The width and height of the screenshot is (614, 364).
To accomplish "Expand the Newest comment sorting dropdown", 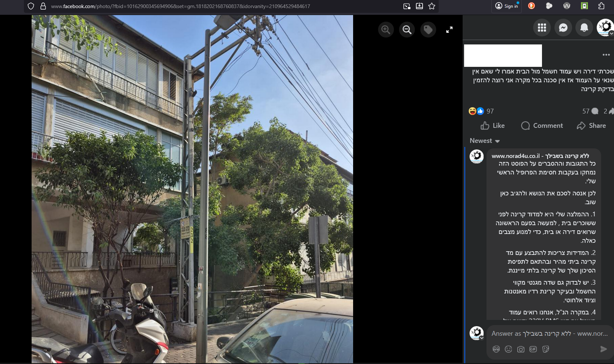I will [485, 141].
